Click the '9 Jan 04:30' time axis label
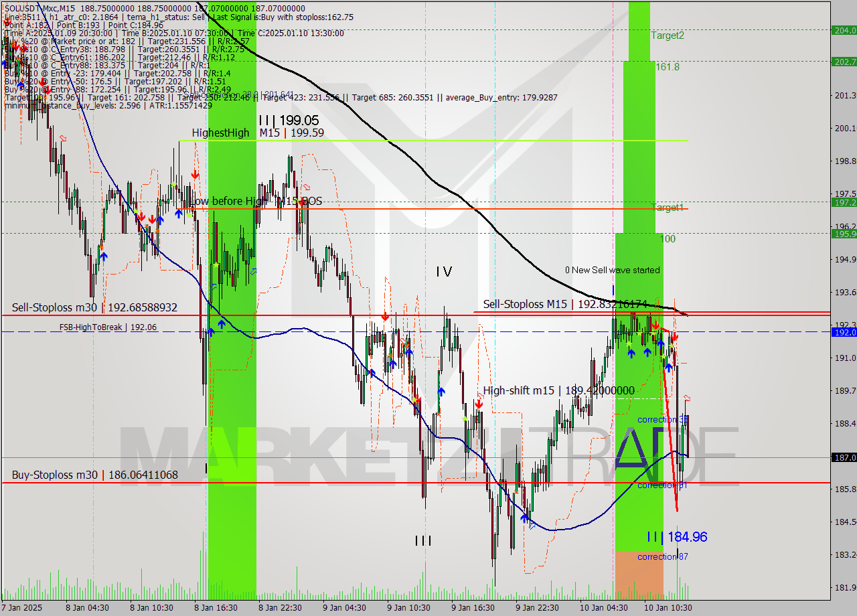Screen dimensions: 857x616 click(x=344, y=608)
